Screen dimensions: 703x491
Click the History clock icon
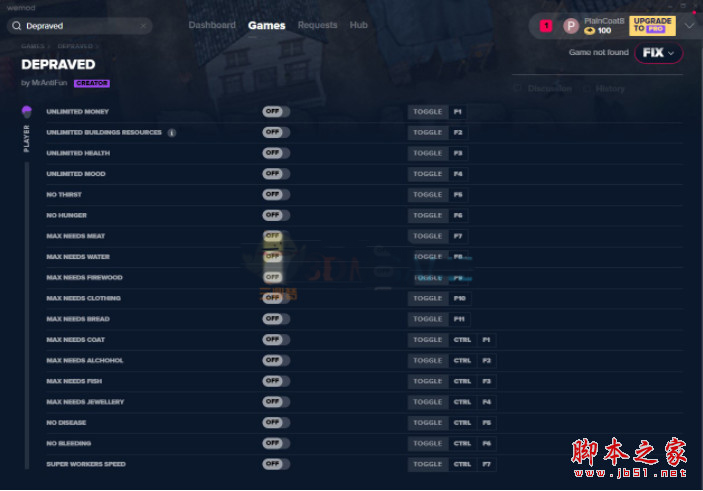pos(586,89)
